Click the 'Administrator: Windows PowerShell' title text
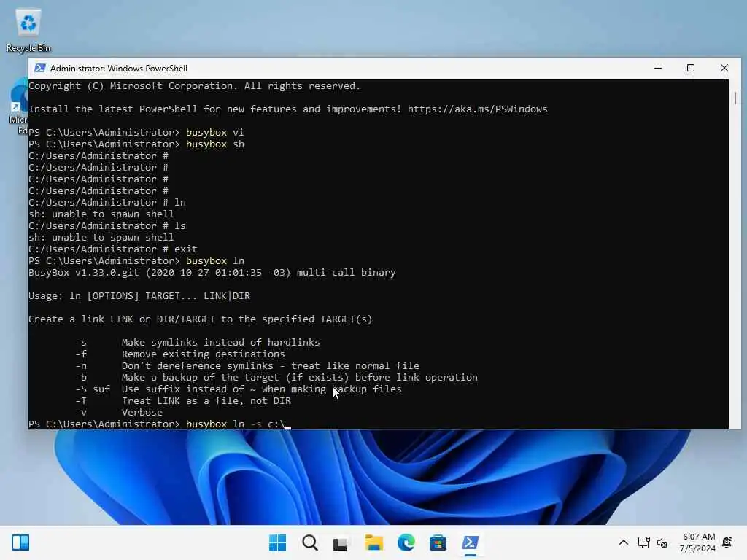The height and width of the screenshot is (560, 747). (x=119, y=68)
